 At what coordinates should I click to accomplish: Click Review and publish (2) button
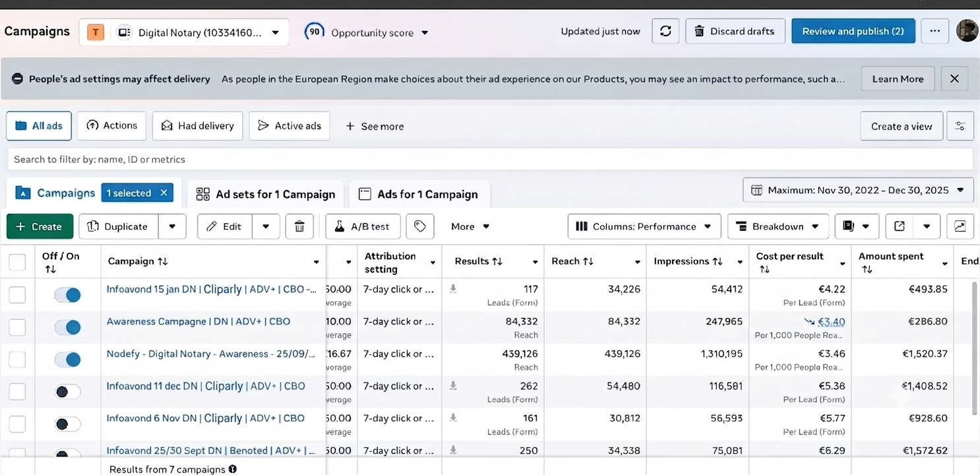pyautogui.click(x=853, y=31)
